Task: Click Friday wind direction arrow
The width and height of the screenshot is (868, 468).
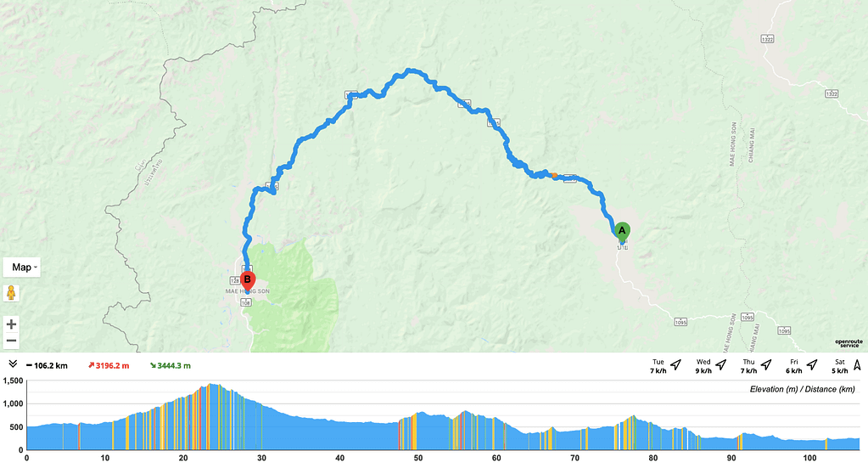Action: pyautogui.click(x=811, y=365)
